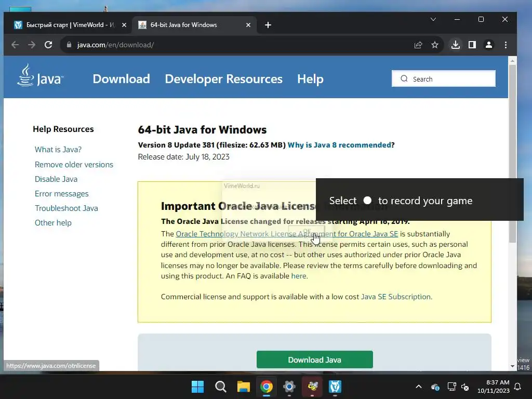Click the Java logo in the header
The image size is (532, 399).
point(40,75)
